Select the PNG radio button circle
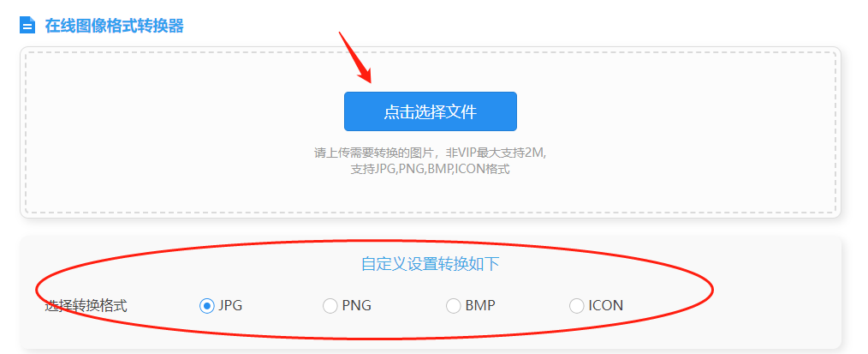868x354 pixels. click(x=330, y=305)
